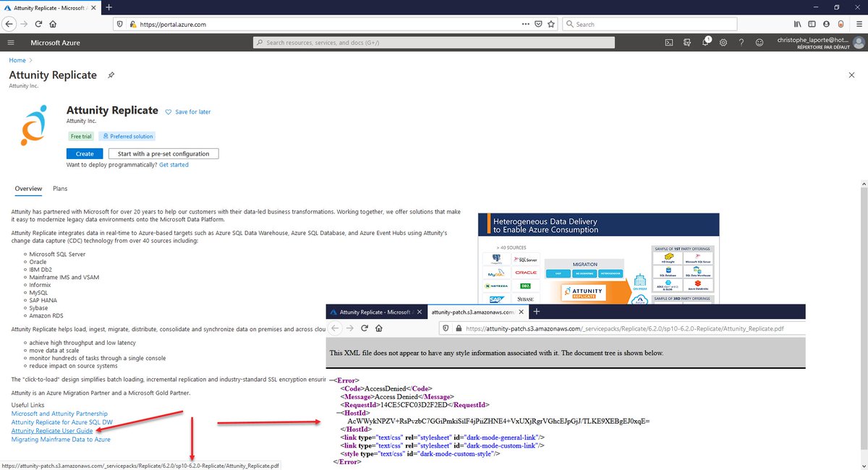Open site security padlock in main address bar
Image resolution: width=868 pixels, height=470 pixels.
(133, 24)
